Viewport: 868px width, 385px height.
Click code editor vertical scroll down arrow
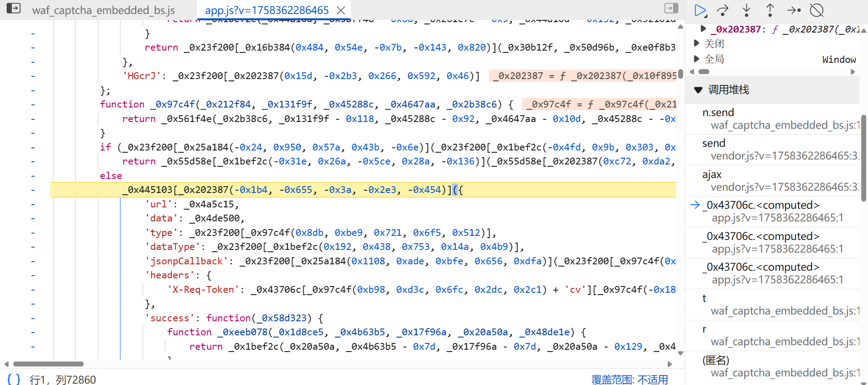point(680,353)
